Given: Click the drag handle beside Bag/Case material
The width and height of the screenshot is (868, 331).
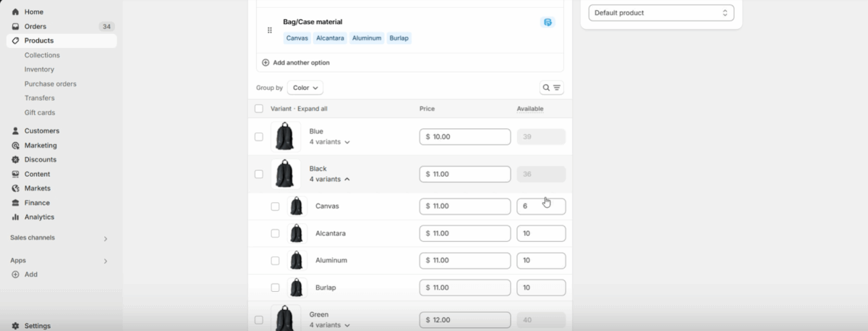Looking at the screenshot, I should (270, 30).
